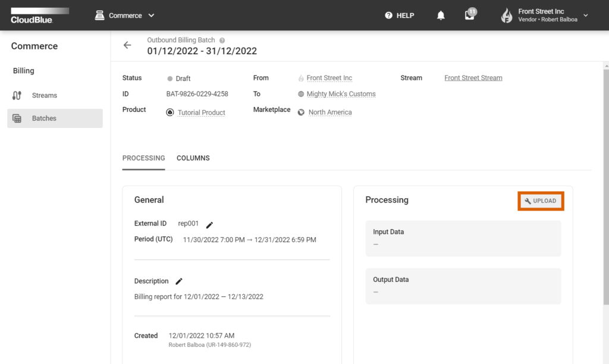Click the Mighty Mick's Customs globe icon
The height and width of the screenshot is (364, 609).
pos(301,94)
